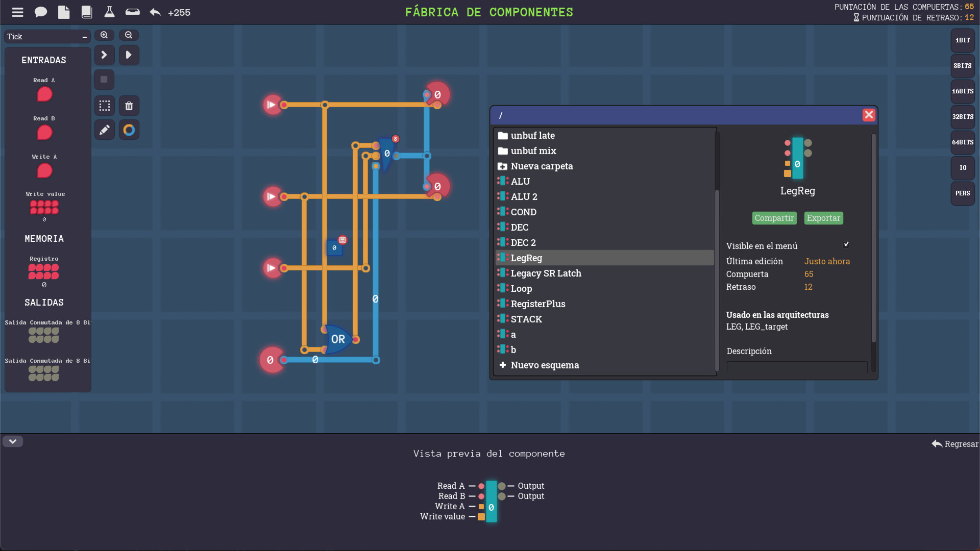Collapse the Tick panel with the minus
The image size is (980, 551).
click(x=84, y=36)
